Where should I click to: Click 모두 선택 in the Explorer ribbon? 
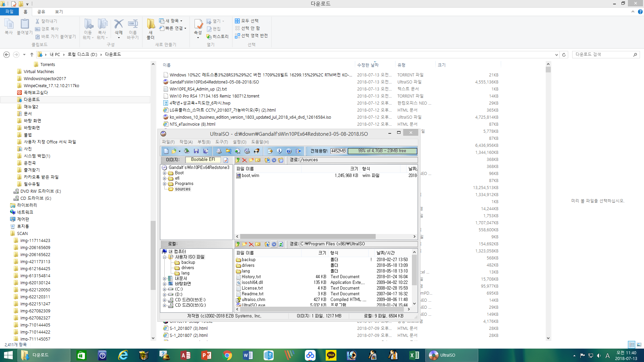247,21
